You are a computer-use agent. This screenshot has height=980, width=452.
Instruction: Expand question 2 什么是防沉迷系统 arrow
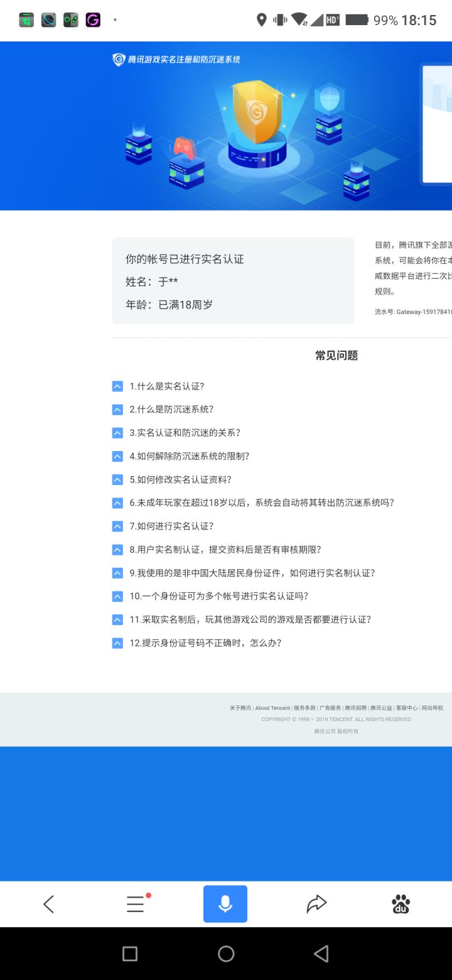pyautogui.click(x=117, y=410)
